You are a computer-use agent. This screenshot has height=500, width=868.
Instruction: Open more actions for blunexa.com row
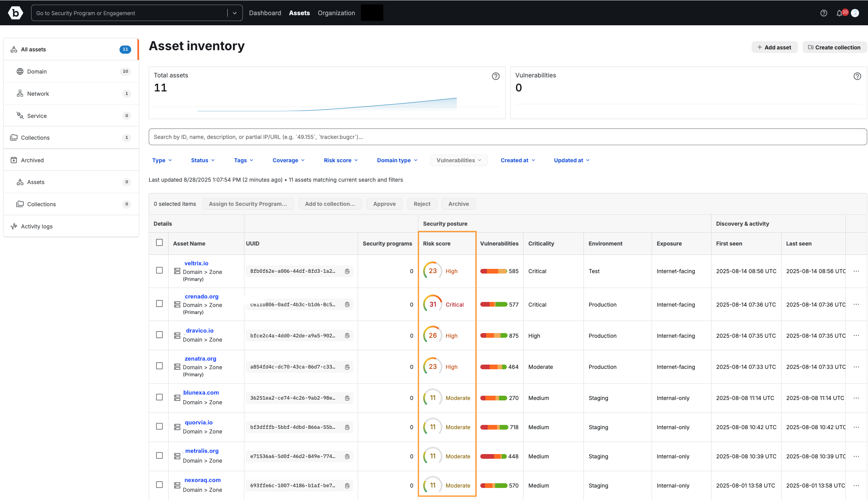coord(856,398)
